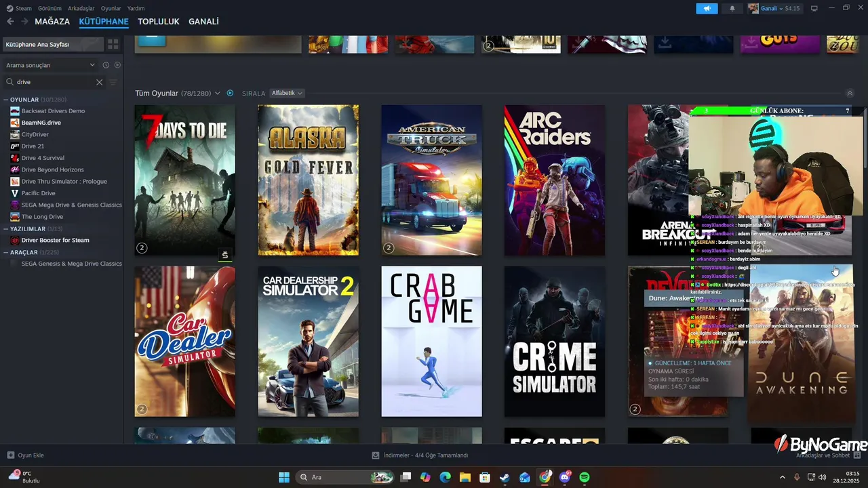This screenshot has width=868, height=488.
Task: Collapse the YAZILIMLAR category
Action: point(6,229)
